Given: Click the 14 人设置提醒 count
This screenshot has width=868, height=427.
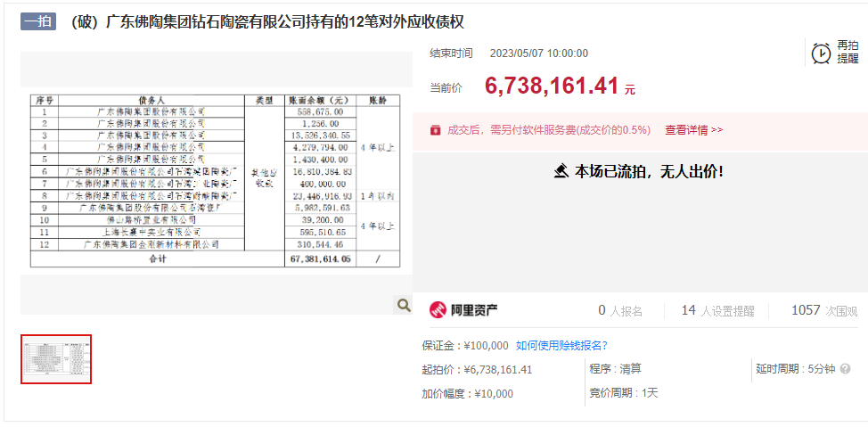Looking at the screenshot, I should coord(717,311).
